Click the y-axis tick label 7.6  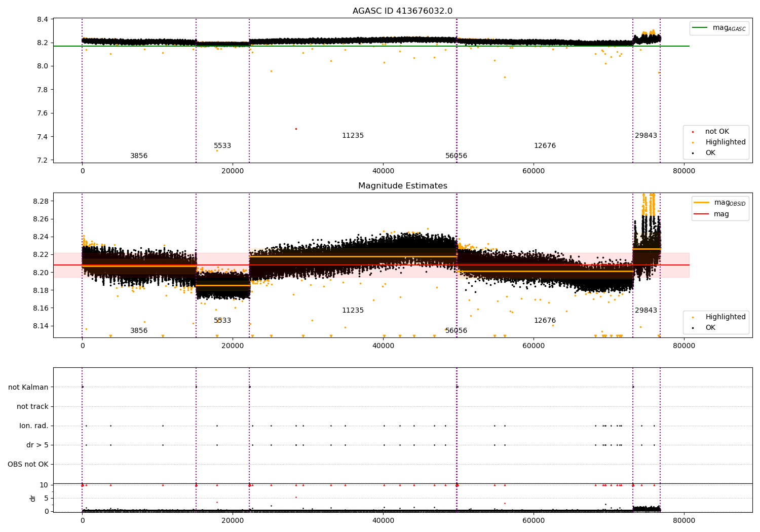tap(43, 113)
